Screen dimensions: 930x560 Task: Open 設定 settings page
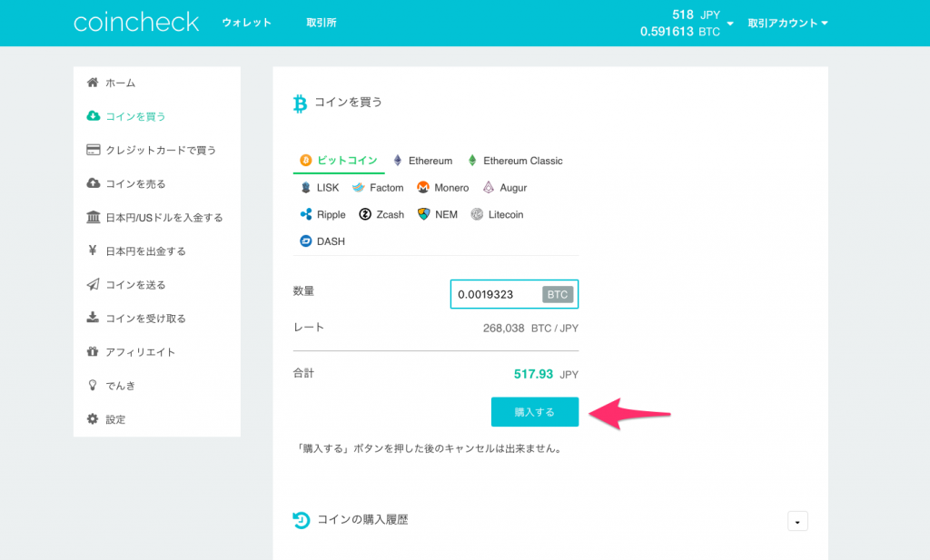115,419
